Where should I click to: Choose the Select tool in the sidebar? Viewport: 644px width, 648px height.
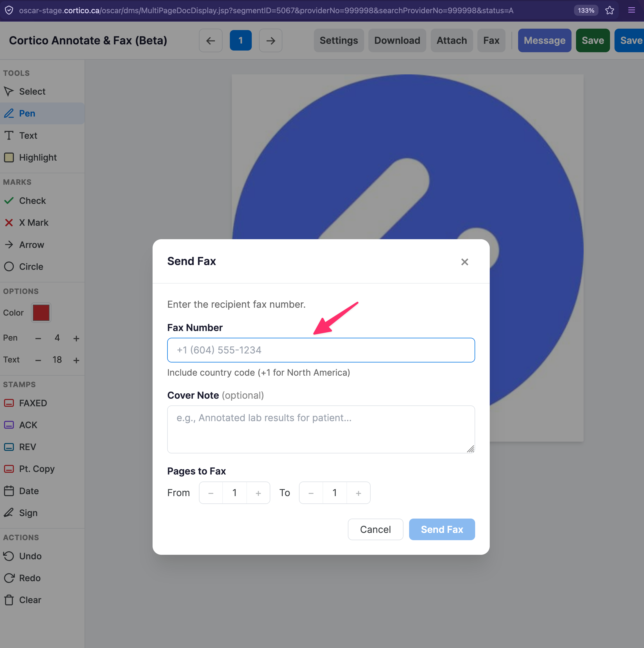pos(42,91)
